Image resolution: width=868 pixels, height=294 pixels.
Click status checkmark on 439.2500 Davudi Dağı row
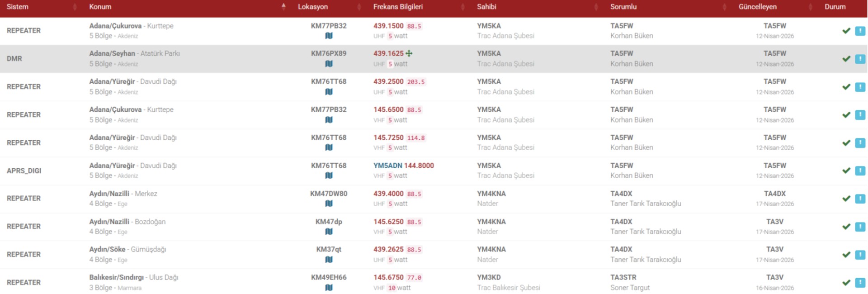point(846,87)
